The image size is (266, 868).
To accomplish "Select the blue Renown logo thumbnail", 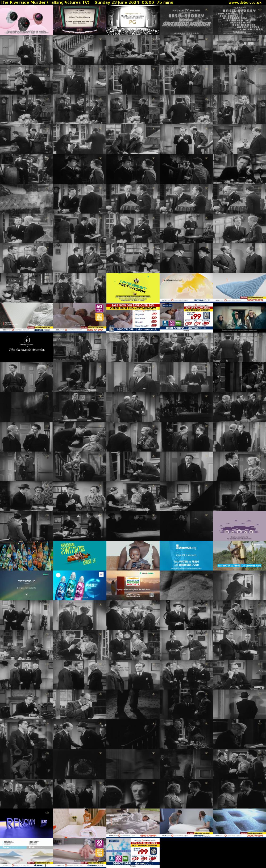I will click(x=27, y=823).
